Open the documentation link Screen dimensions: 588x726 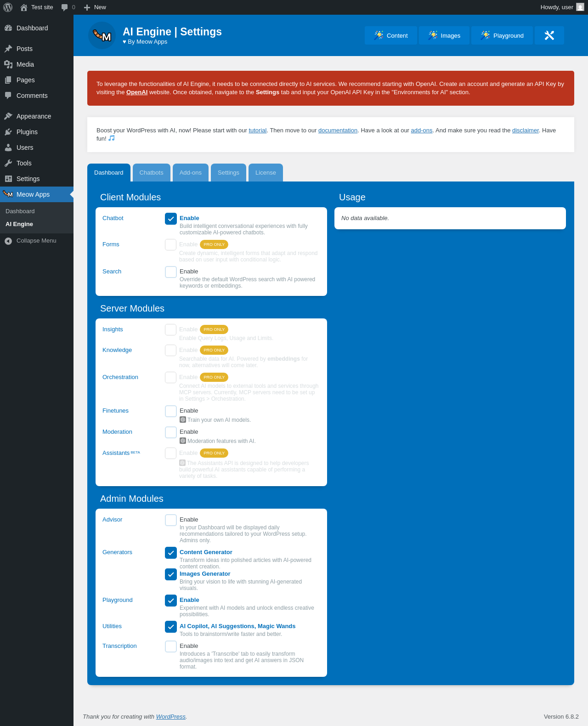click(338, 130)
